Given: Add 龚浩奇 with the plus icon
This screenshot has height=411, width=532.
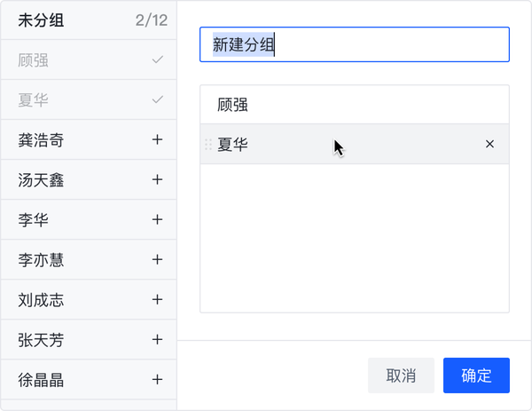Looking at the screenshot, I should click(x=157, y=139).
